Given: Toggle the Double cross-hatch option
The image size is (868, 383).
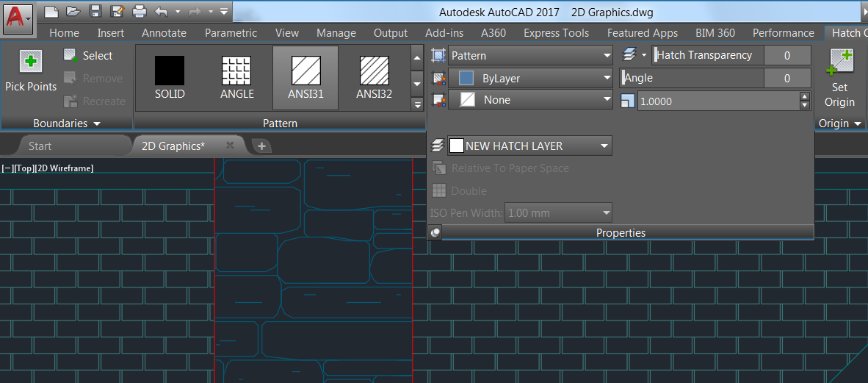Looking at the screenshot, I should (460, 190).
